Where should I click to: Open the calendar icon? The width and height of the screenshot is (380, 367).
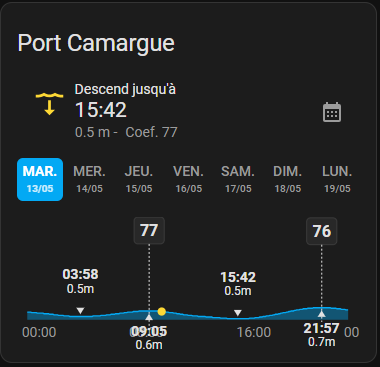pos(332,112)
